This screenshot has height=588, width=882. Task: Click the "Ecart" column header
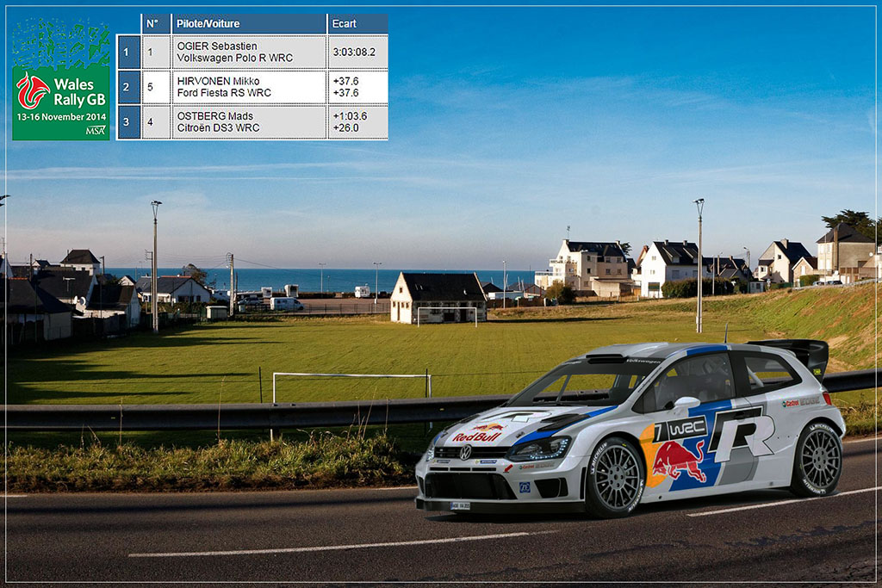click(357, 23)
